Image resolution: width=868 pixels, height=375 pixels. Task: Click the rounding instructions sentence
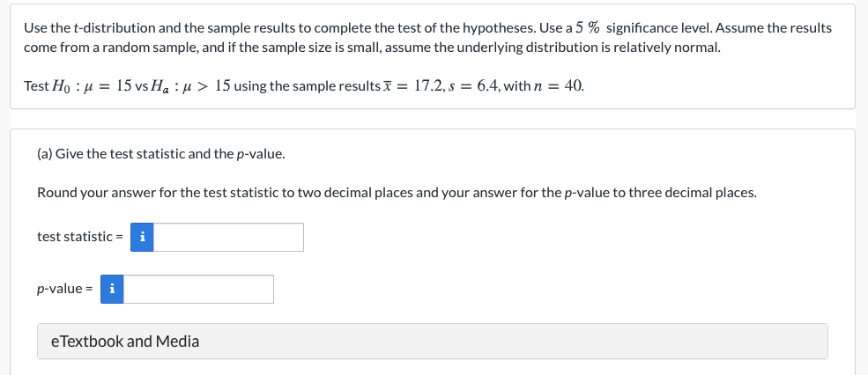tap(396, 193)
